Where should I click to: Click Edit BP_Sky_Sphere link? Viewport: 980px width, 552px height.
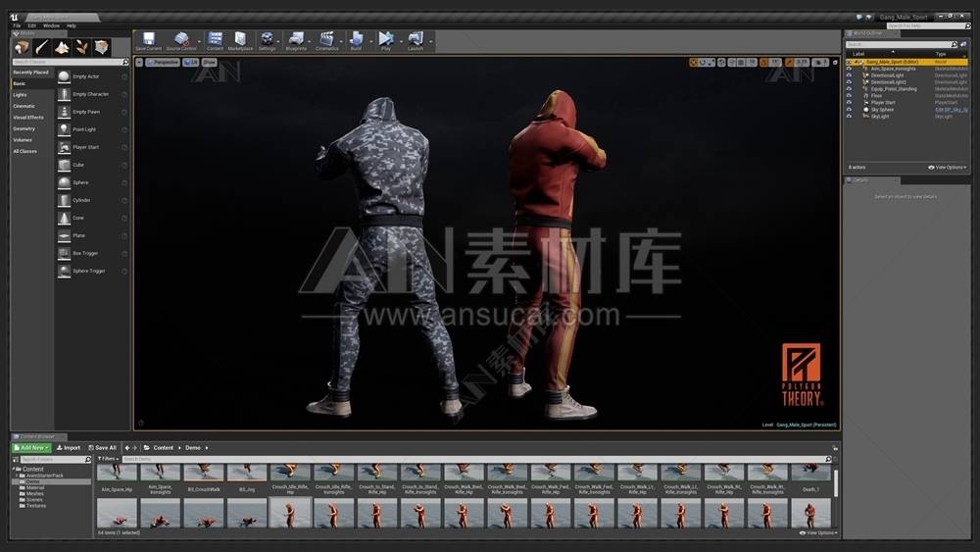pos(952,110)
